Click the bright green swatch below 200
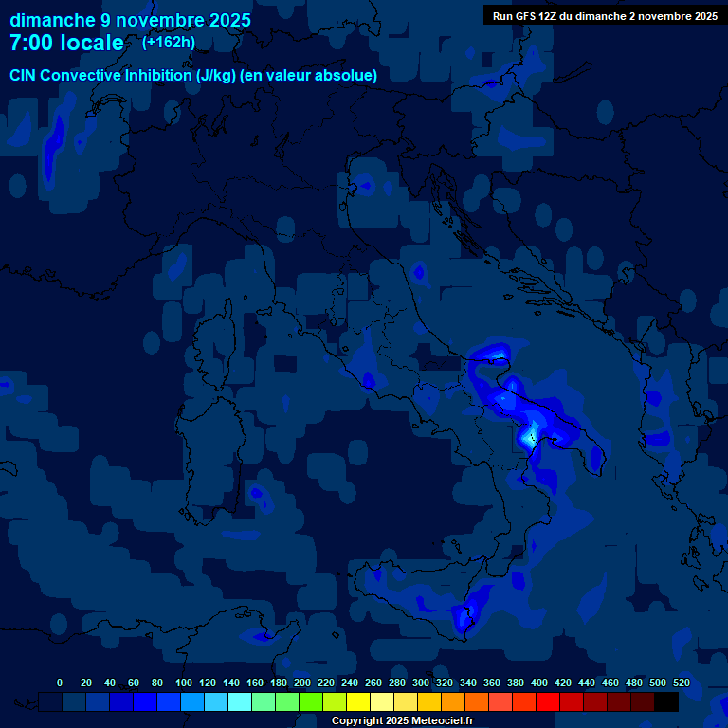 pos(311,702)
